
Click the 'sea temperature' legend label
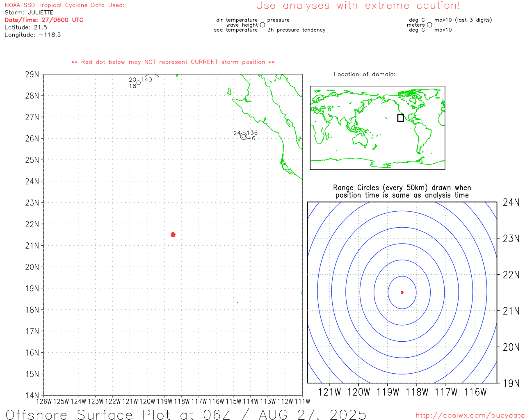236,30
